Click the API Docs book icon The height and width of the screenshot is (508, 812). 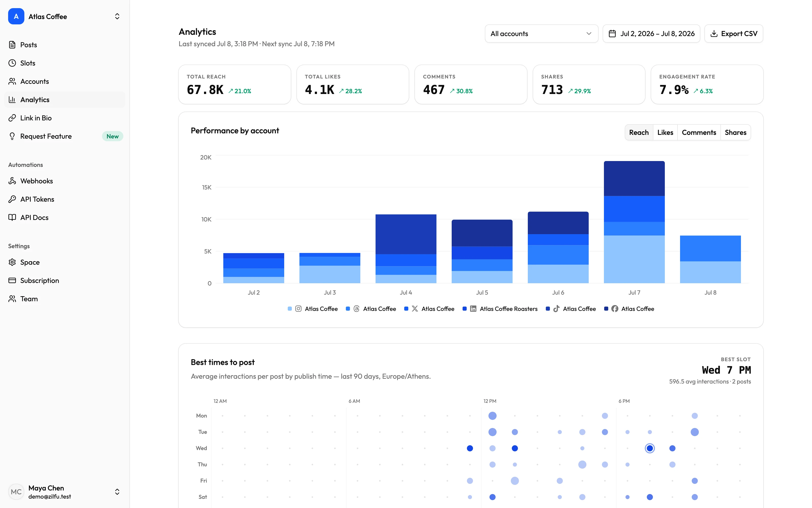click(12, 217)
